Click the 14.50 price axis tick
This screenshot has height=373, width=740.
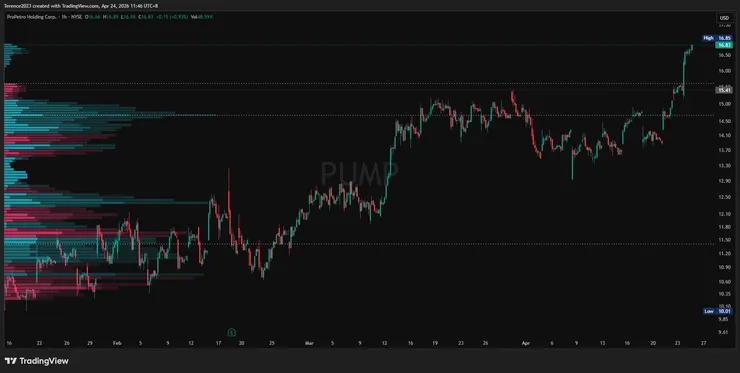pos(724,121)
